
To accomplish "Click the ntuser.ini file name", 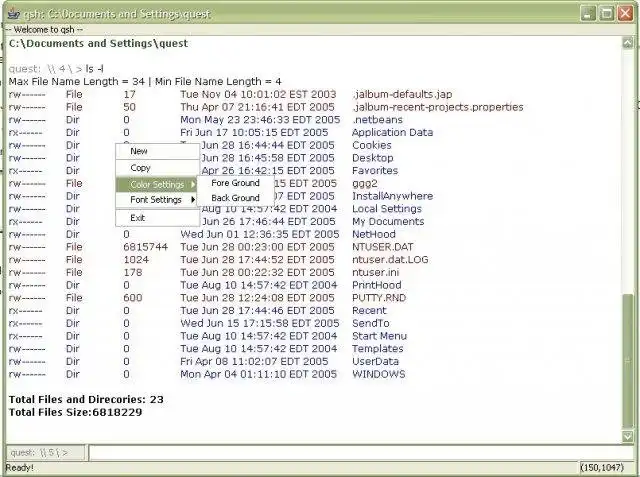I will tap(376, 272).
